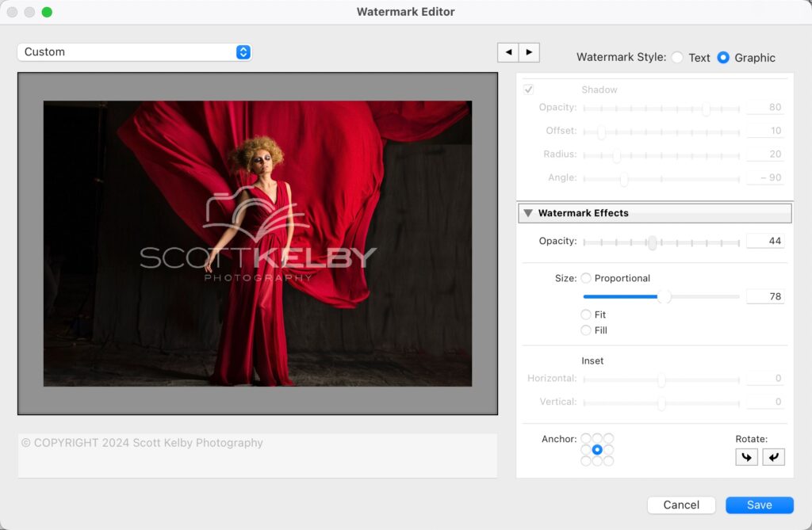Save the watermark settings

tap(759, 505)
